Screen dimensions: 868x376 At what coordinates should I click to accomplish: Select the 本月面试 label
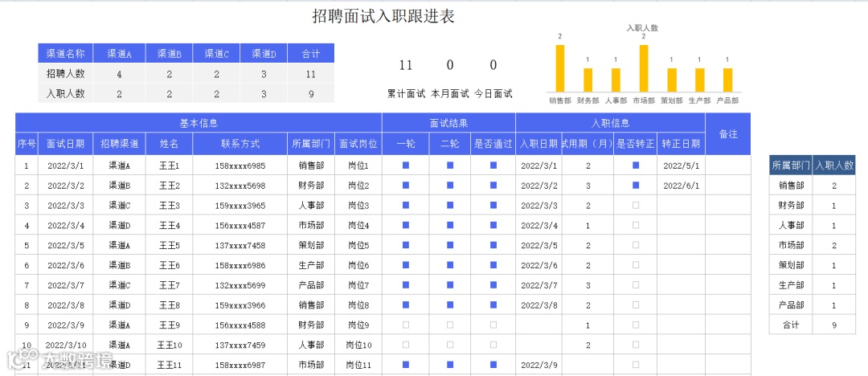[x=449, y=93]
